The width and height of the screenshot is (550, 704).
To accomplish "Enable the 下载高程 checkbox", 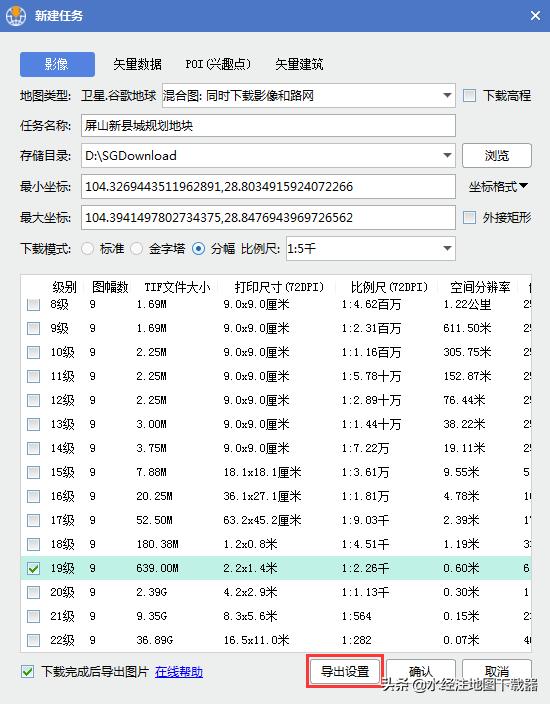I will coord(469,95).
